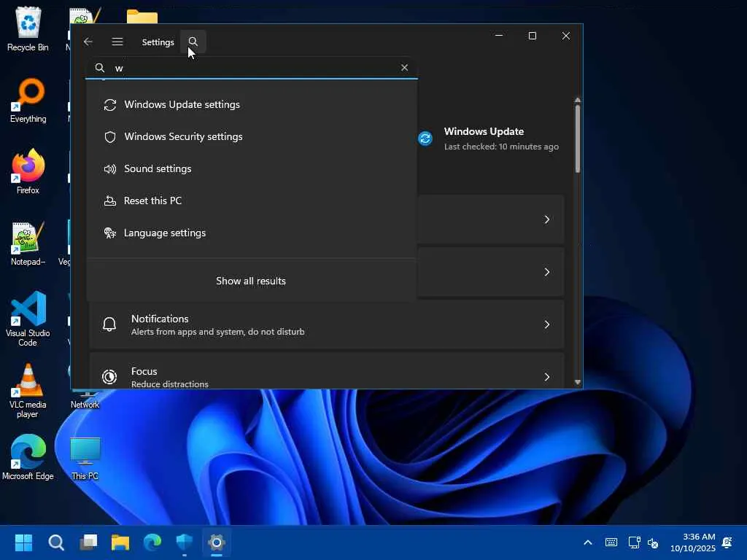This screenshot has width=747, height=560.
Task: Click the scrollbar up arrow in Settings
Action: [x=578, y=100]
